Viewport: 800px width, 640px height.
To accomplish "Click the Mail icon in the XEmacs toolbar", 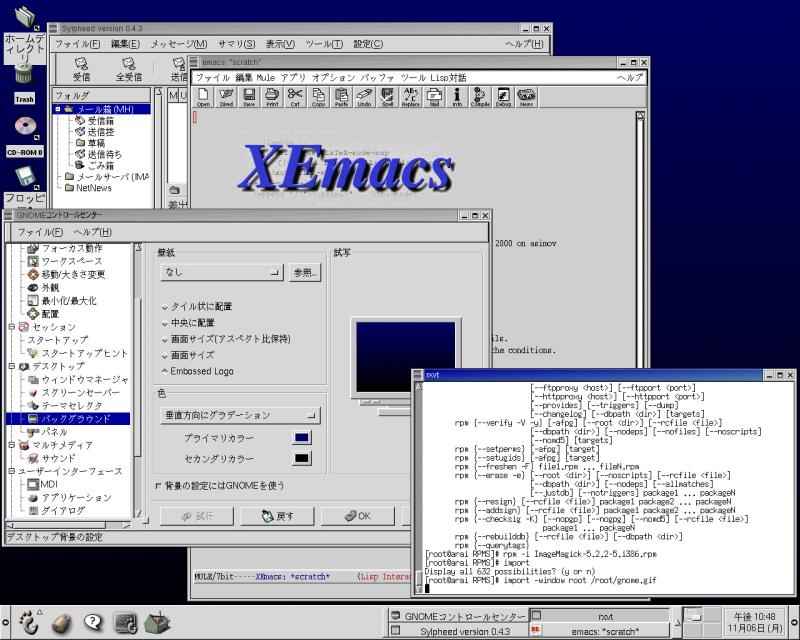I will 434,96.
